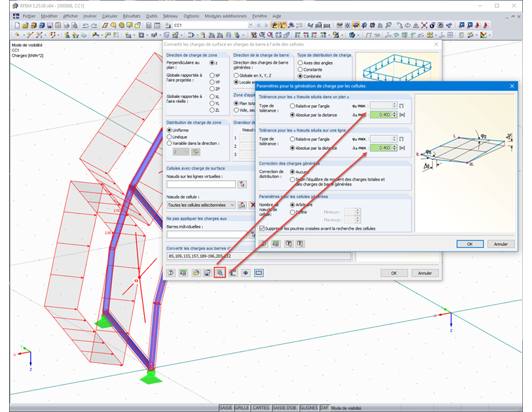Open cell generation parameters magnifier icon

tap(220, 273)
